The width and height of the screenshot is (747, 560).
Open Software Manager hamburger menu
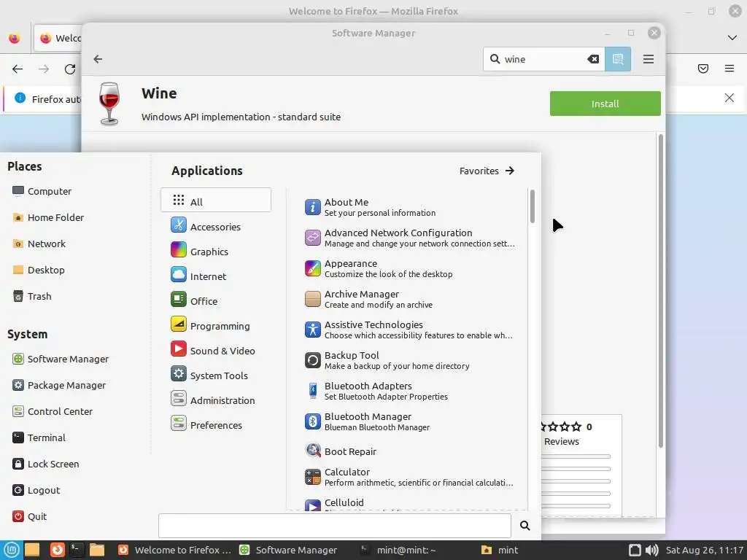[649, 59]
